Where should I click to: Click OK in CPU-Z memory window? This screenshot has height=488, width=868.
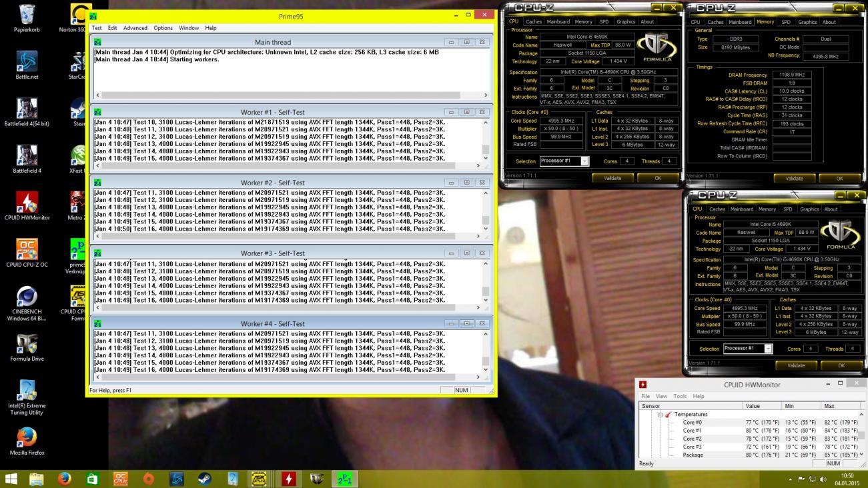click(839, 179)
